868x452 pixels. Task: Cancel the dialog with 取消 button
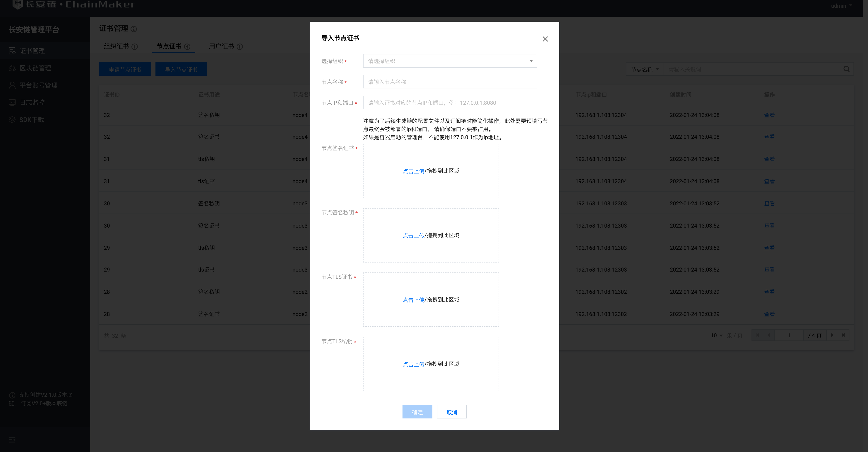[x=451, y=412]
